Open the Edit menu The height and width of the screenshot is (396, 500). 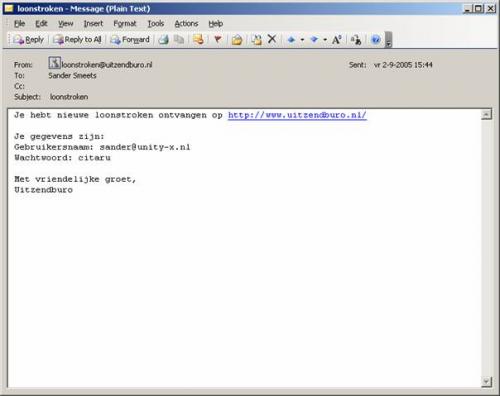coord(41,24)
